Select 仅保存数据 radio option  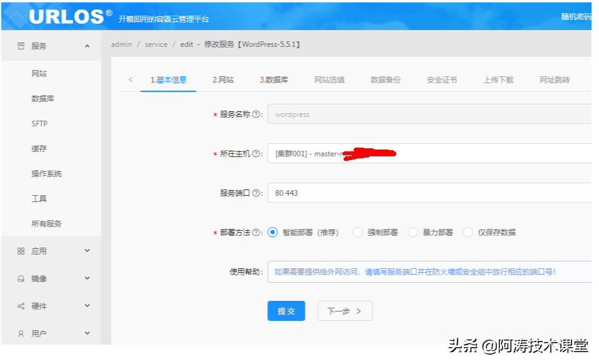468,232
